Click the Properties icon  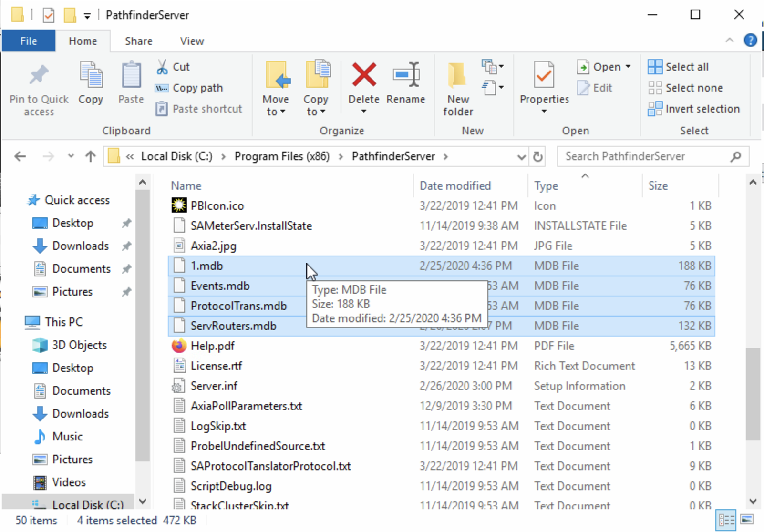[x=544, y=75]
